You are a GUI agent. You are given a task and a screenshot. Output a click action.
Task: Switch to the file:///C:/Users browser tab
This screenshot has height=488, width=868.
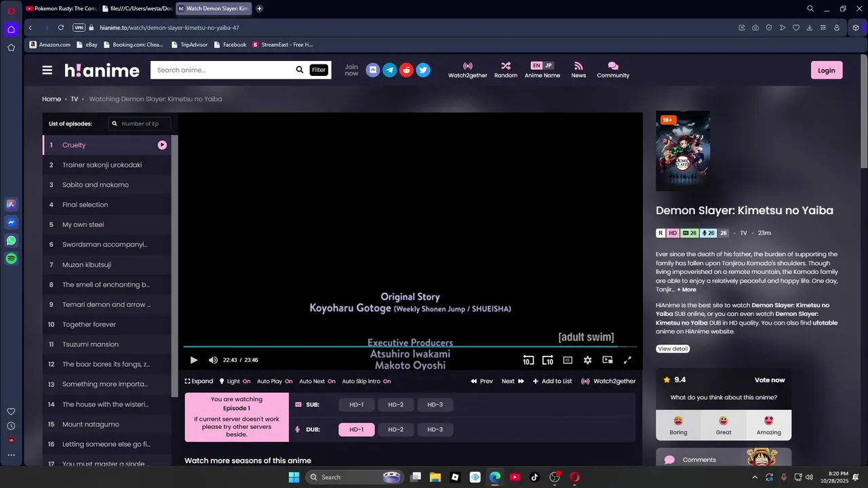pos(137,9)
